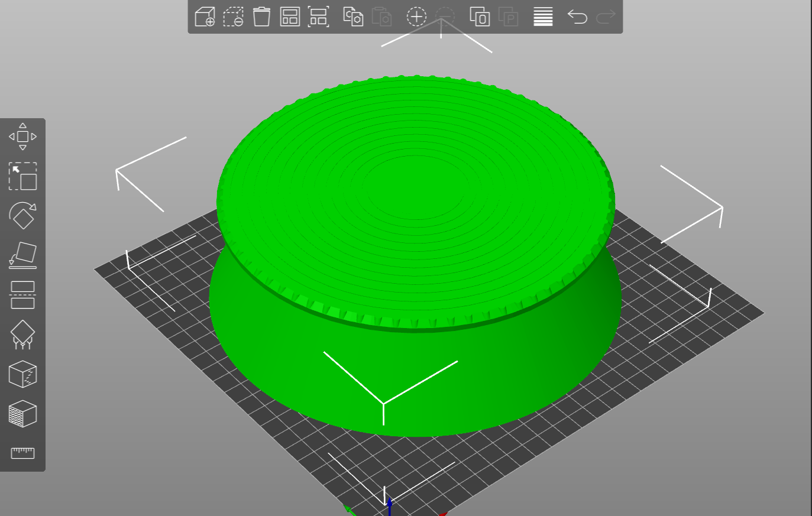This screenshot has width=812, height=516.
Task: Select the Rotate gizmo tool
Action: pyautogui.click(x=22, y=216)
